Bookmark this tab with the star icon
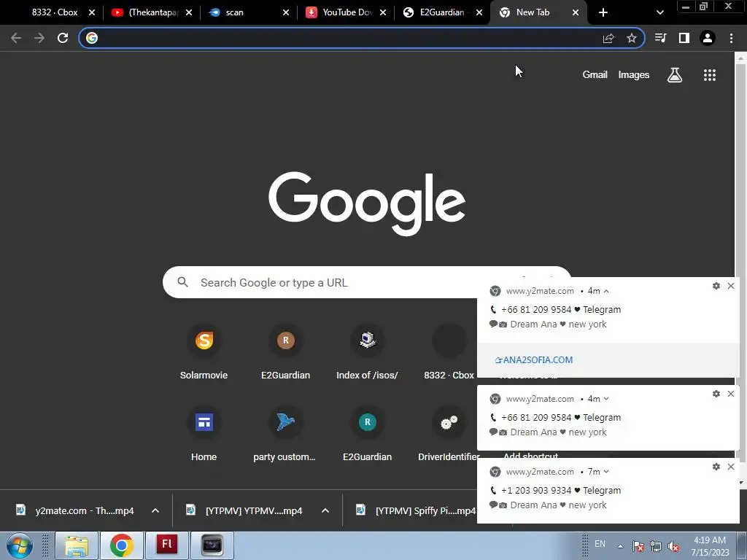The width and height of the screenshot is (747, 560). [x=632, y=38]
